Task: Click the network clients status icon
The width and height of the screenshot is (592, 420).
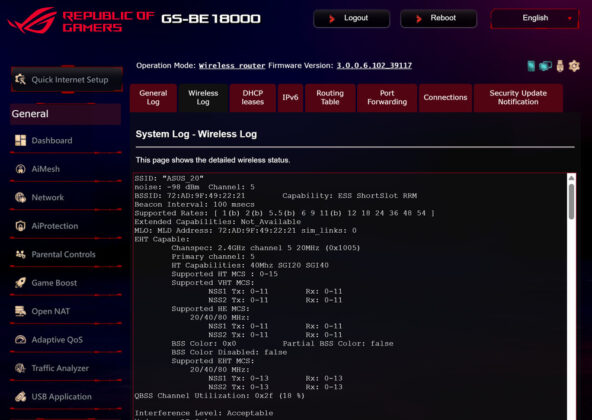Action: [x=545, y=66]
